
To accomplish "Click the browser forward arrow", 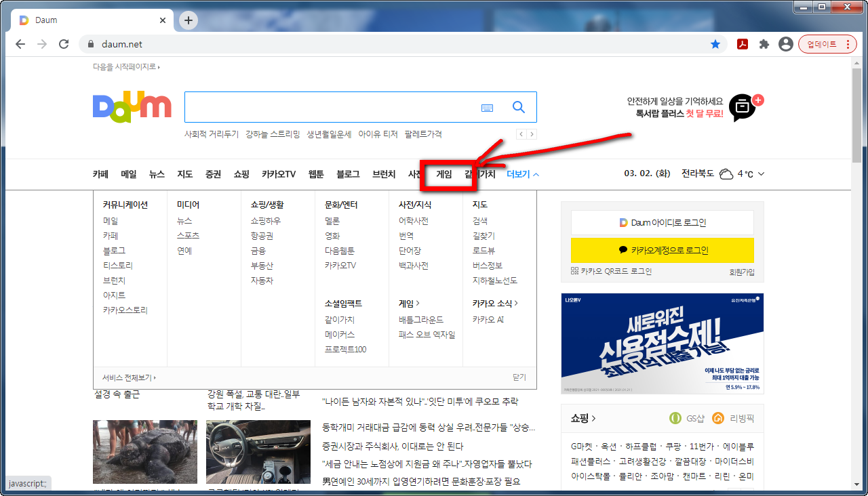I will pos(42,44).
